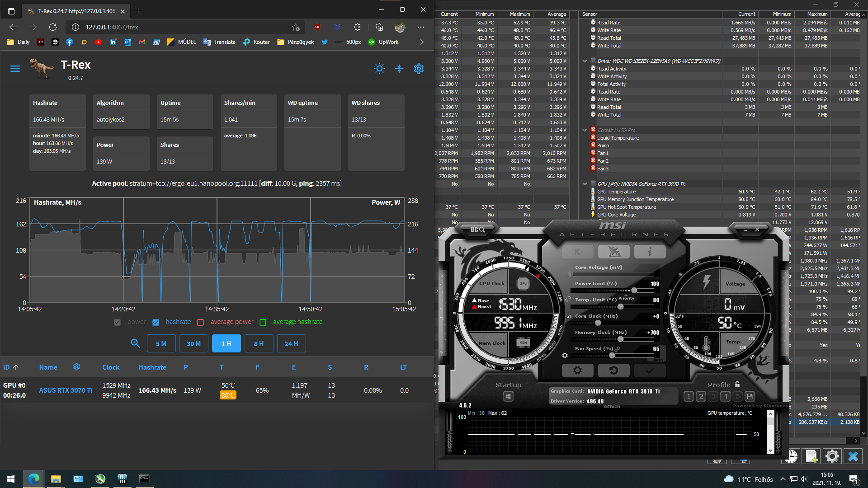Collapse the GPU RTX 3070 Ti sensor group
868x488 pixels.
pyautogui.click(x=585, y=184)
